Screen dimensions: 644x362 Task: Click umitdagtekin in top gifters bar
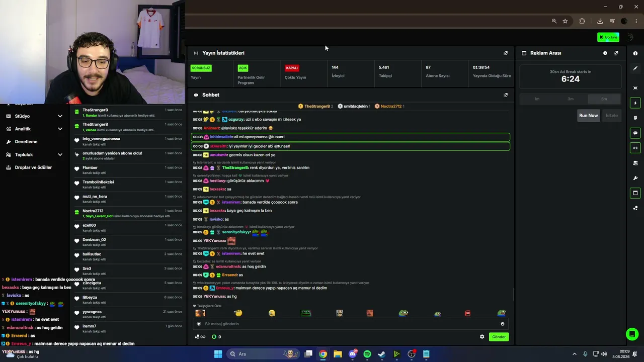pos(354,106)
